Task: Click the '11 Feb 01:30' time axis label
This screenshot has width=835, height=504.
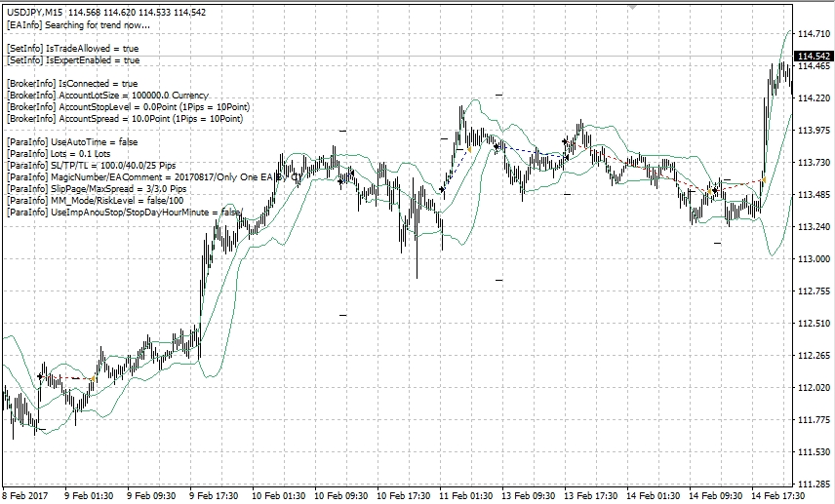Action: click(466, 496)
